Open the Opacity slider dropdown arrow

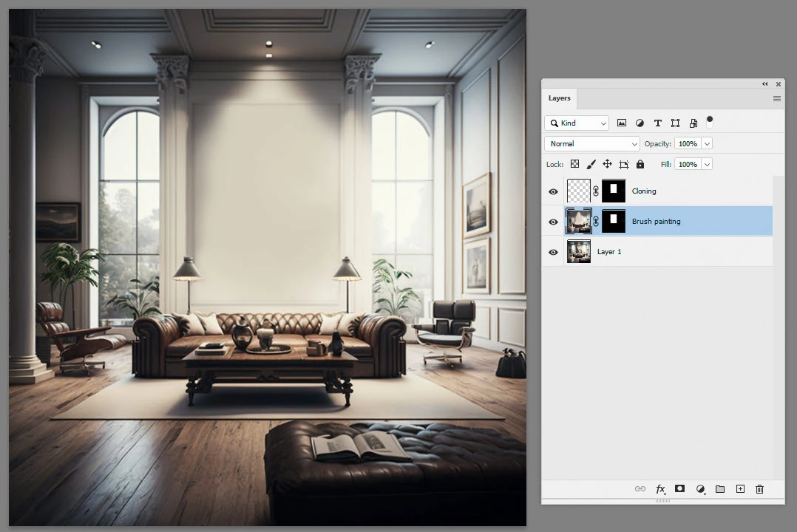coord(707,144)
